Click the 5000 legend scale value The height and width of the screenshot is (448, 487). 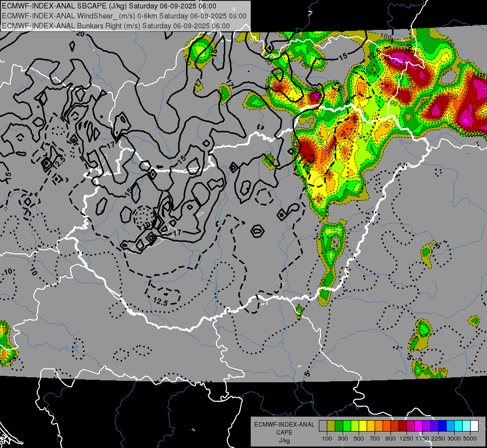pyautogui.click(x=470, y=439)
